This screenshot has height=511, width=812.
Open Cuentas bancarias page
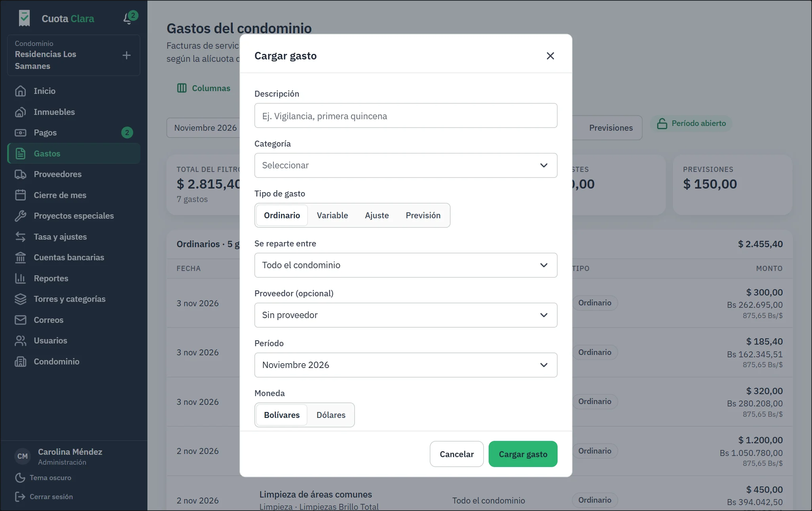pyautogui.click(x=74, y=257)
